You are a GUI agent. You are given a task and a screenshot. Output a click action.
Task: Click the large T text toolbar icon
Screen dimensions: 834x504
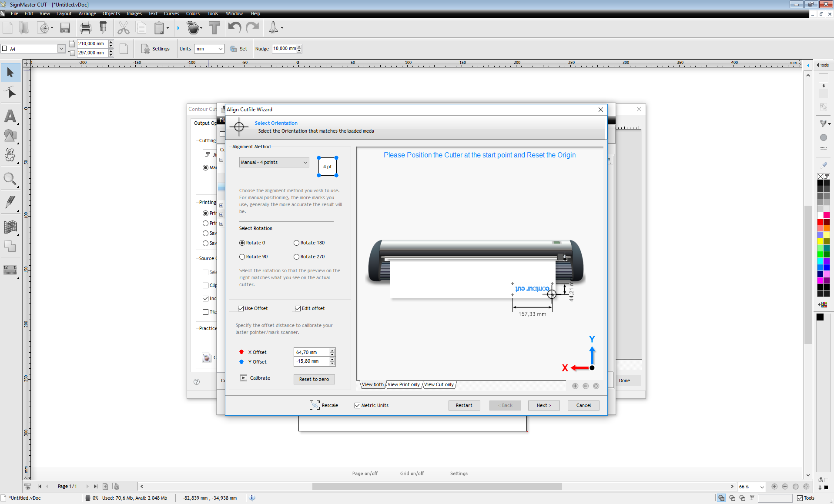click(x=214, y=28)
